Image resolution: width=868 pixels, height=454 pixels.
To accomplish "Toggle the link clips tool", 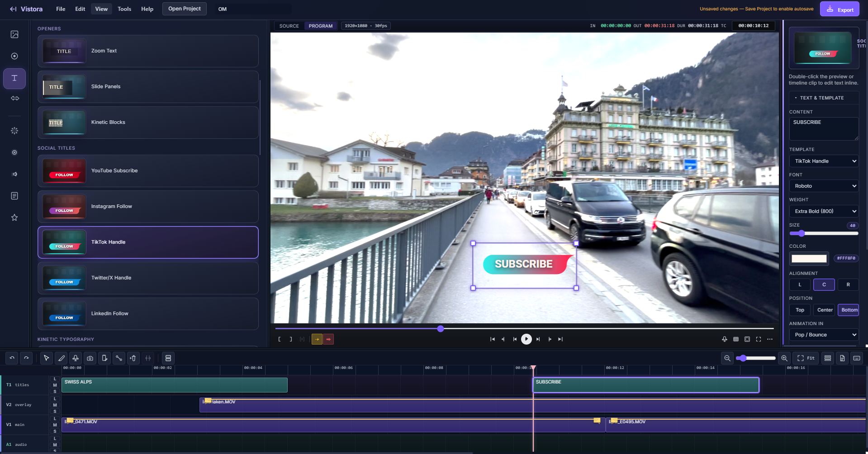I will pos(119,358).
